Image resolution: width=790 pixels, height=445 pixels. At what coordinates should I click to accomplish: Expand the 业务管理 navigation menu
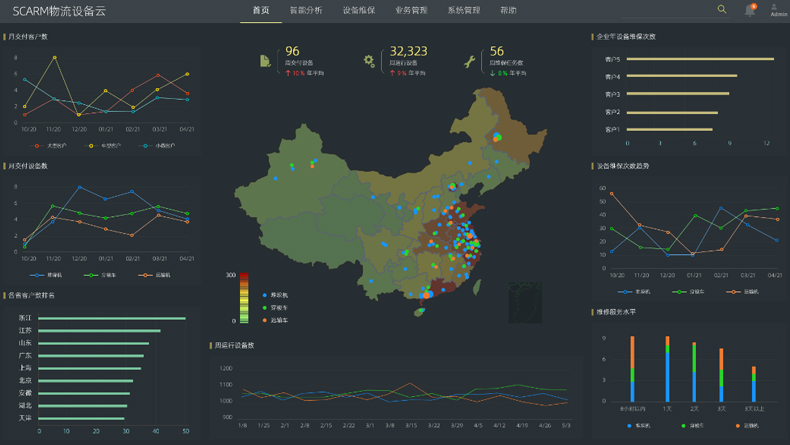click(411, 10)
